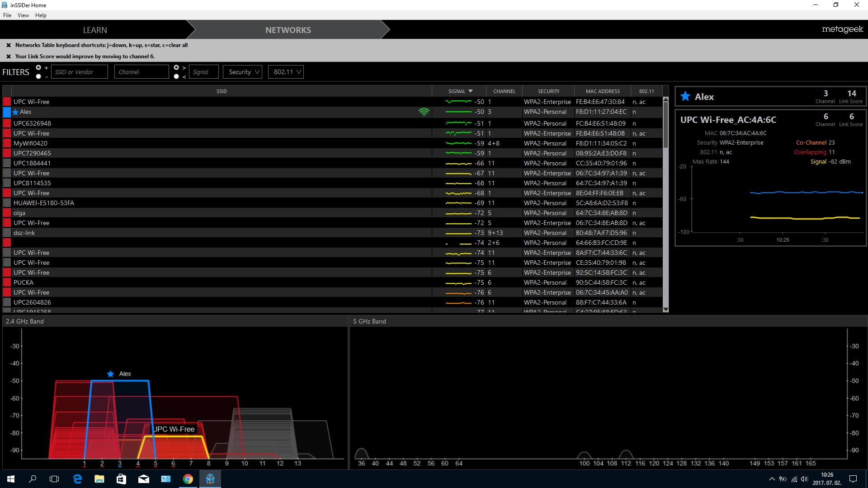Viewport: 868px width, 488px height.
Task: Select the include (+) SSID filter radio
Action: [x=38, y=68]
